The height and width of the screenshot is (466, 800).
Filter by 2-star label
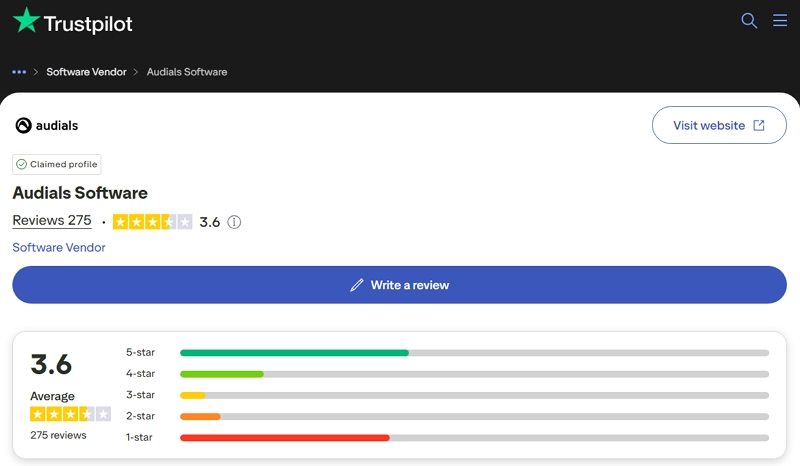point(140,416)
